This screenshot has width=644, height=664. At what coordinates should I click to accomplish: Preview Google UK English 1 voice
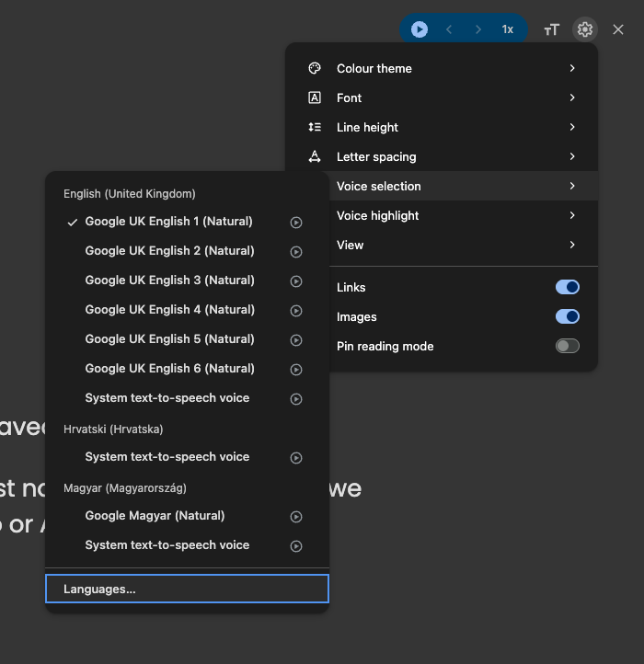(296, 223)
